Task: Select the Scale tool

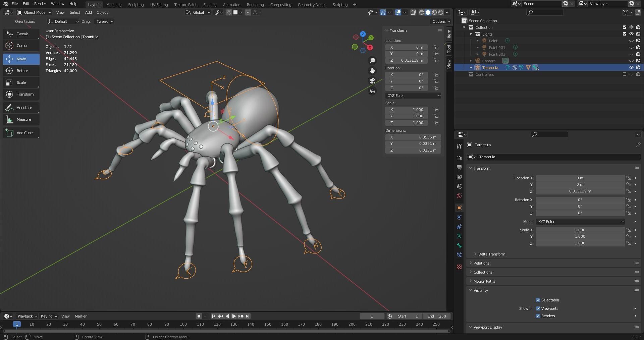Action: pos(21,82)
